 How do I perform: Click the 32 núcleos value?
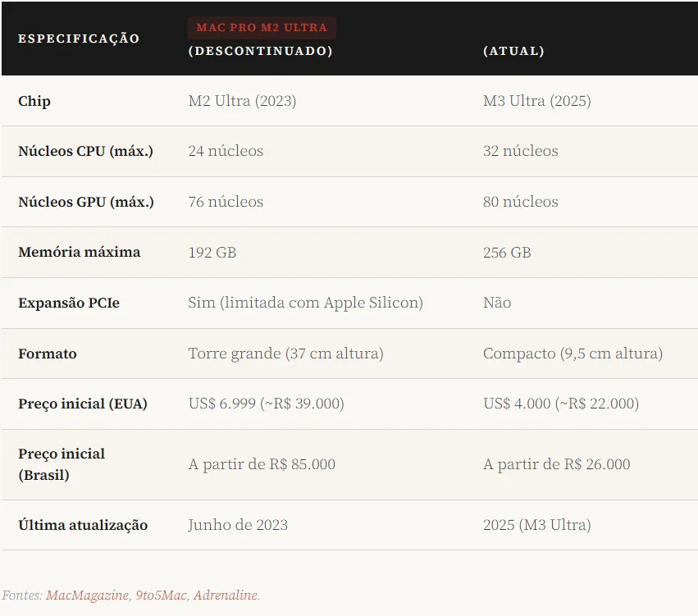coord(520,151)
